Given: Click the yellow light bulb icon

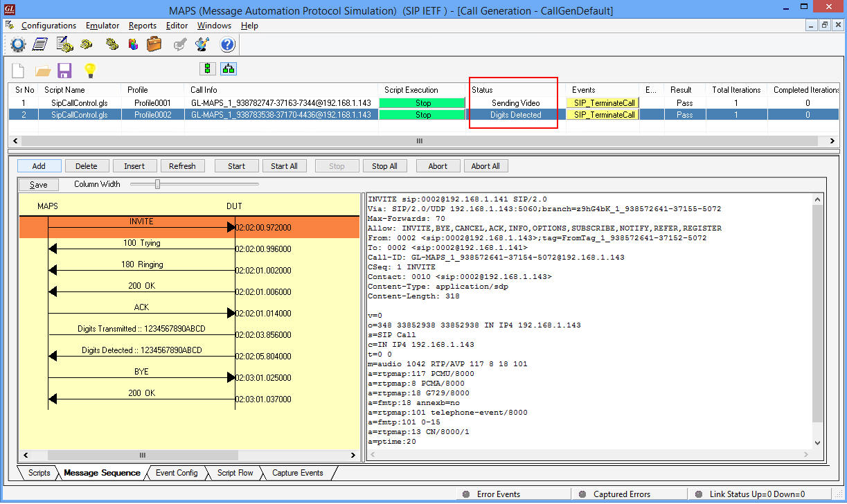Looking at the screenshot, I should (89, 70).
